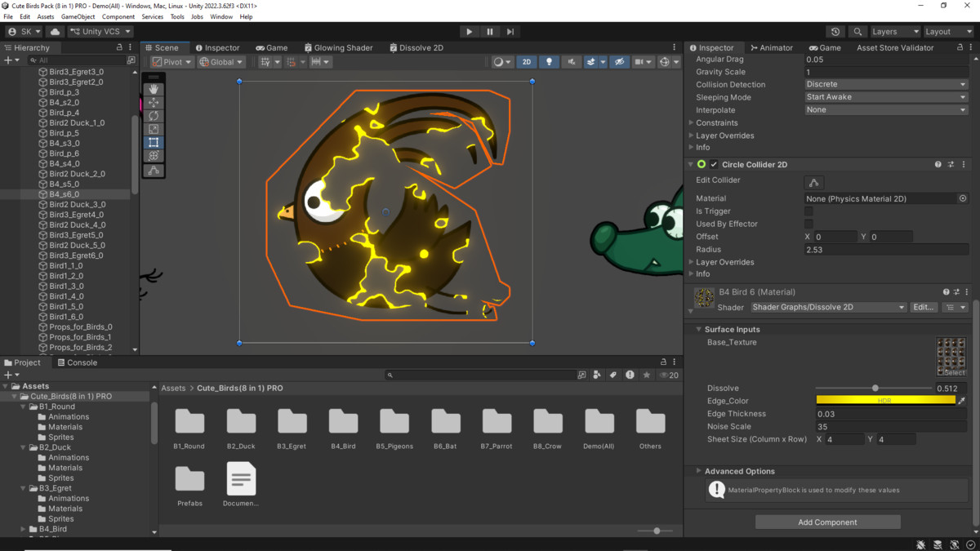
Task: Select the Move tool in scene toolbar
Action: point(154,103)
